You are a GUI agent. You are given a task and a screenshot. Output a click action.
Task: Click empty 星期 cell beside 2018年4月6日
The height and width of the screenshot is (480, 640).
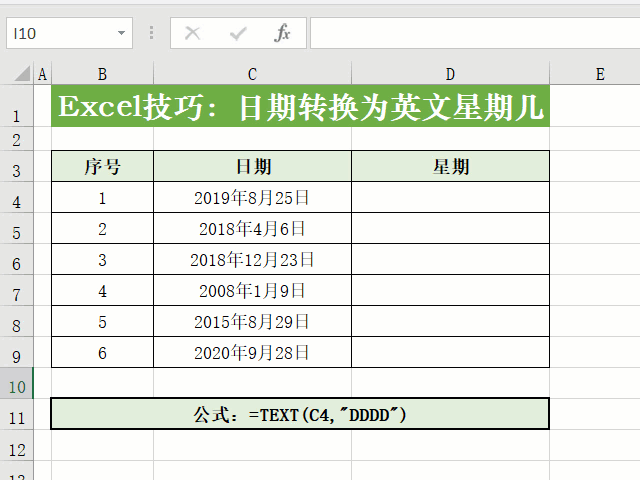click(450, 228)
